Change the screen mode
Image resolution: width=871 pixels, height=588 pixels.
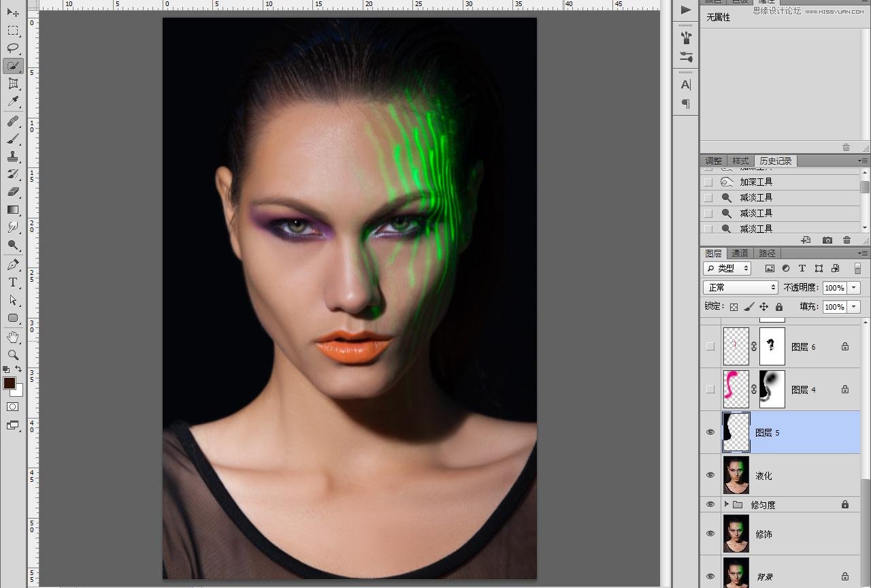coord(13,425)
